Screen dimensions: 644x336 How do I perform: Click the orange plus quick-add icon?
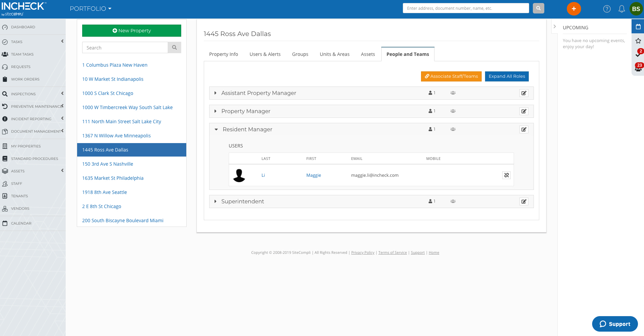pos(574,9)
